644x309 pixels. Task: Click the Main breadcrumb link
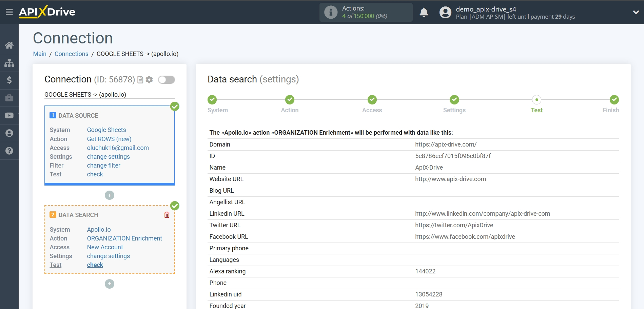click(40, 54)
